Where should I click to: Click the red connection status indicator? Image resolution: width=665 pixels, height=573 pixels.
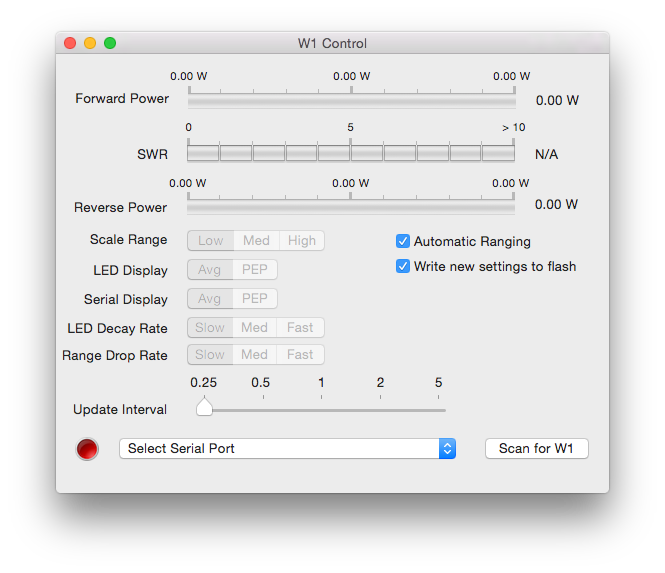click(87, 449)
